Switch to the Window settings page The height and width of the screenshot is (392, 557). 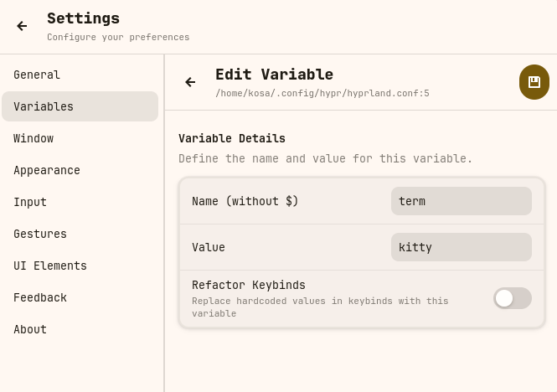34,138
